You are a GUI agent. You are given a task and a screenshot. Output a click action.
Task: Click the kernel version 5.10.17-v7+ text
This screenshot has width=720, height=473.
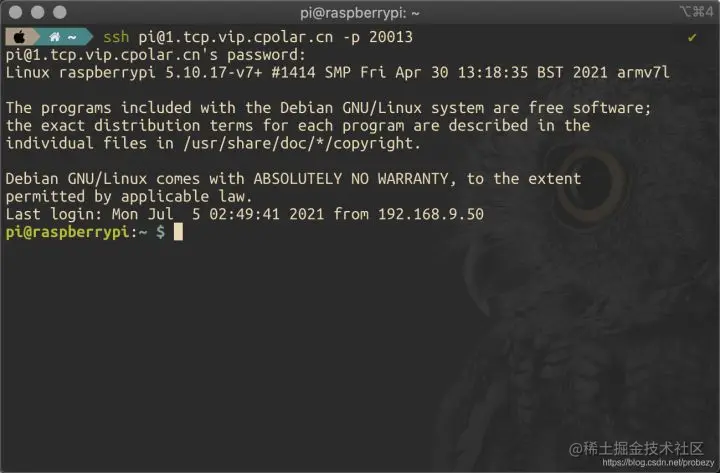point(213,73)
